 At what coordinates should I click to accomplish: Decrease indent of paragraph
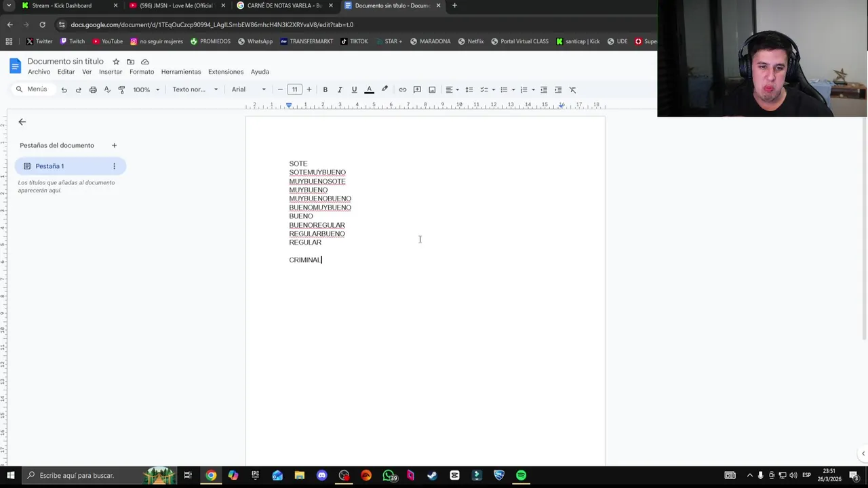pos(543,89)
